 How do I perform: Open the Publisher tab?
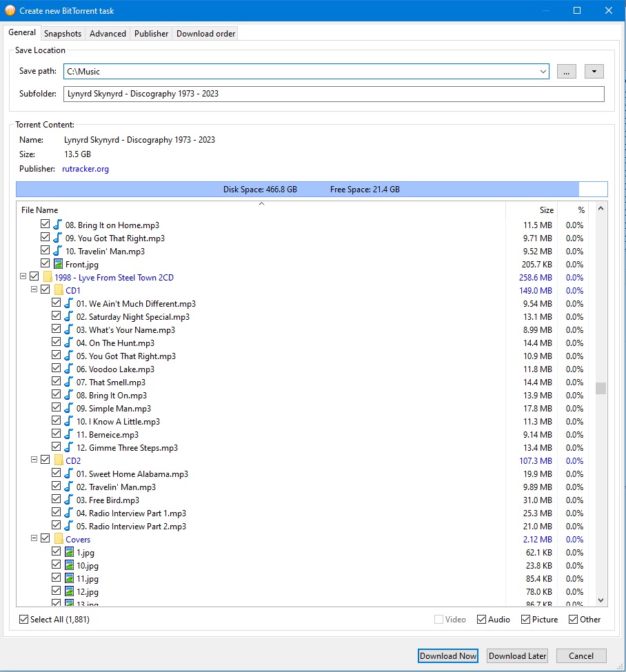tap(152, 34)
